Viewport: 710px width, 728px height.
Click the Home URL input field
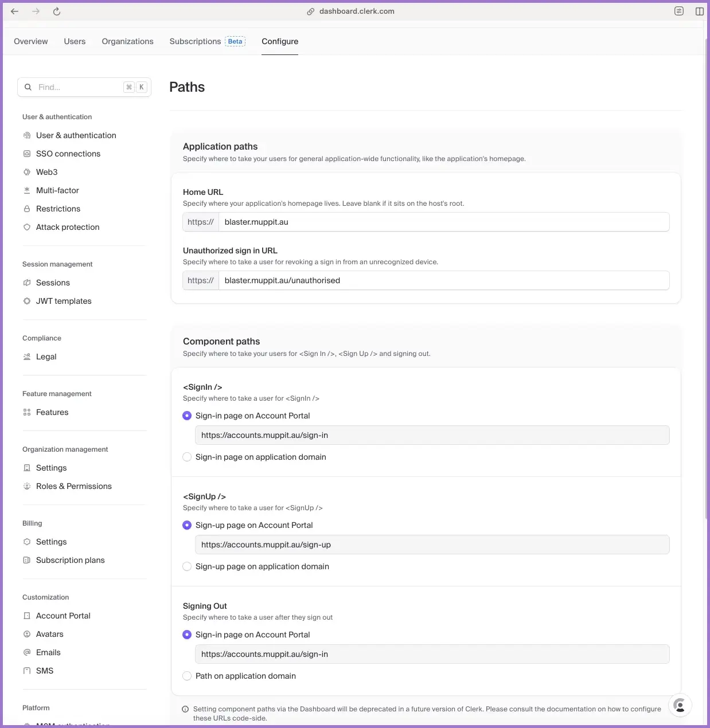pyautogui.click(x=443, y=222)
